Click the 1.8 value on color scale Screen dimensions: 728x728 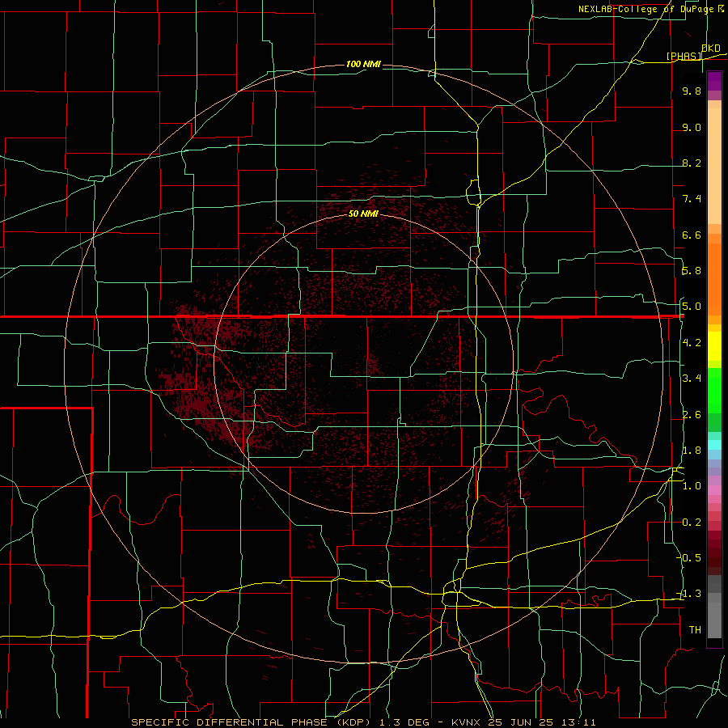coord(692,451)
